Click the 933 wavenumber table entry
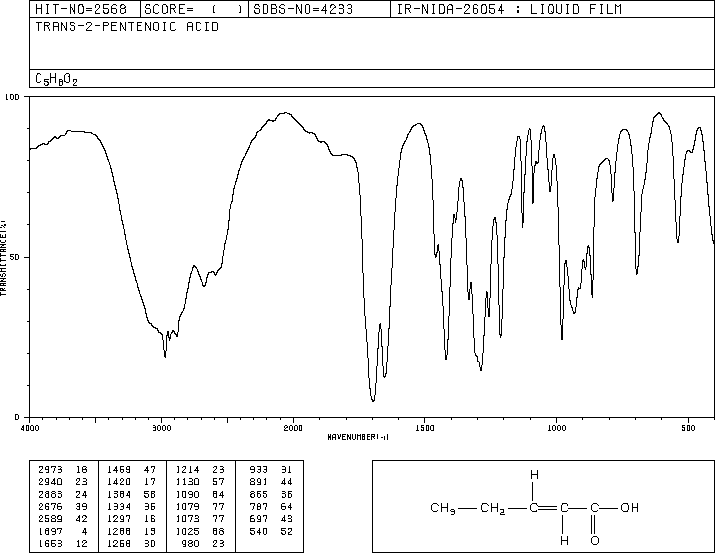Viewport: 715px width, 553px height. (x=259, y=470)
